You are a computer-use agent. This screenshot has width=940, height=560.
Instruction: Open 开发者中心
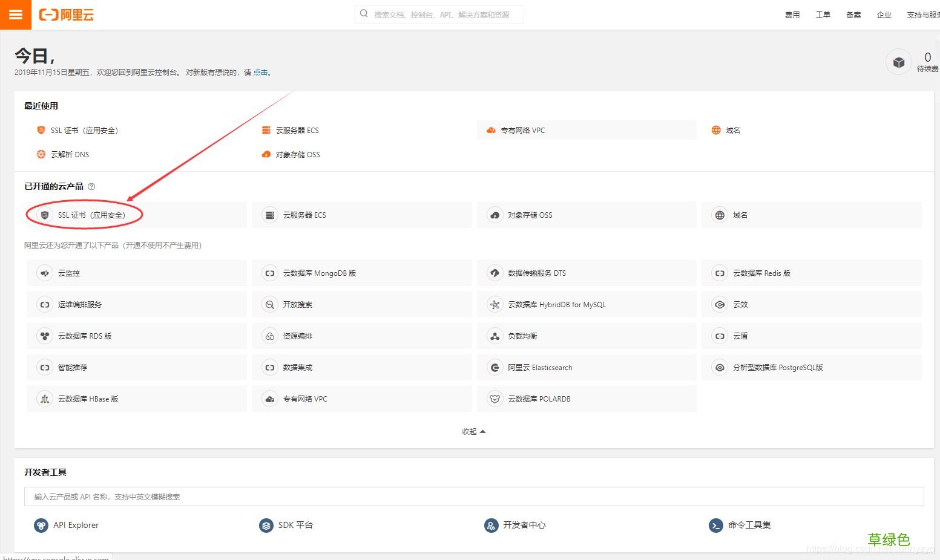524,525
